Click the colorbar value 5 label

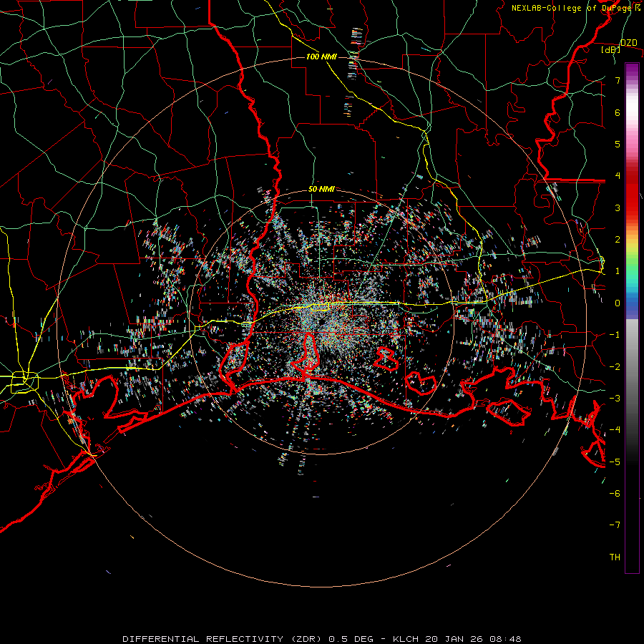[618, 144]
